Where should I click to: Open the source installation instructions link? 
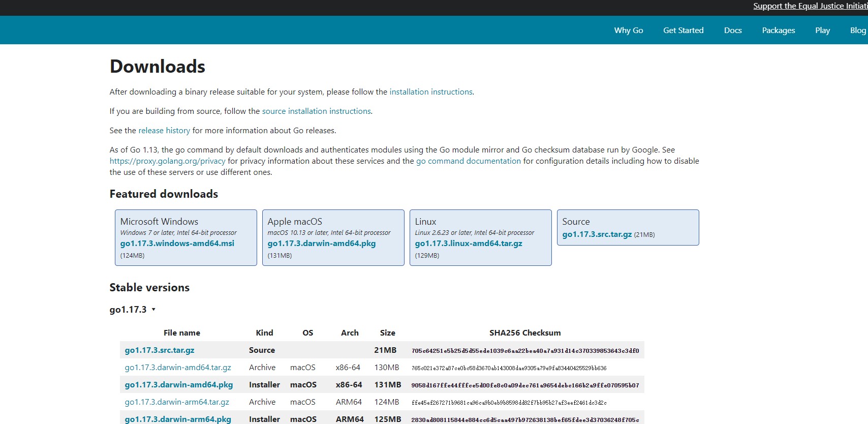click(316, 111)
